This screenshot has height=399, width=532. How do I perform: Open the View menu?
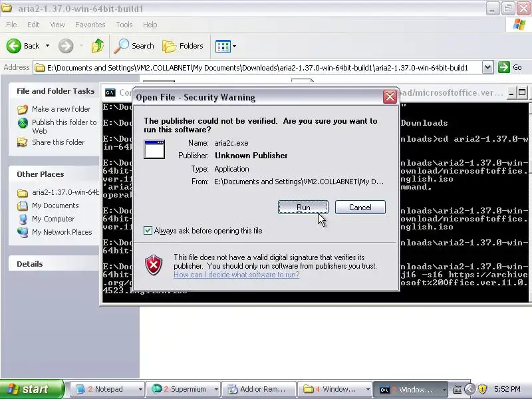(57, 25)
